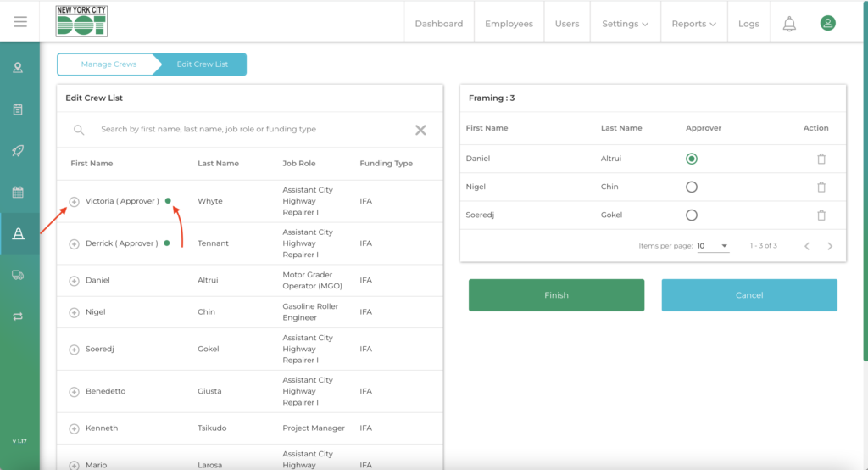Open the crews traffic cone sidebar icon
The image size is (868, 470).
click(18, 233)
